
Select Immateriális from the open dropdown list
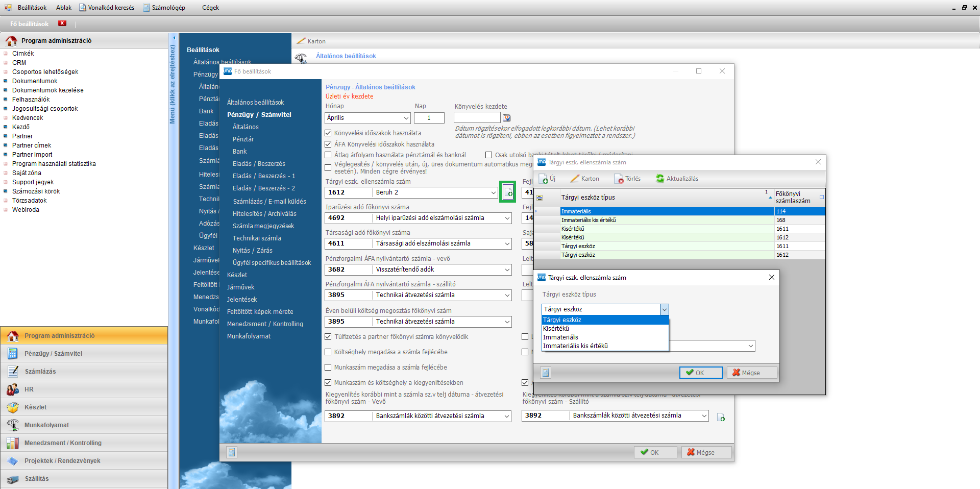560,337
